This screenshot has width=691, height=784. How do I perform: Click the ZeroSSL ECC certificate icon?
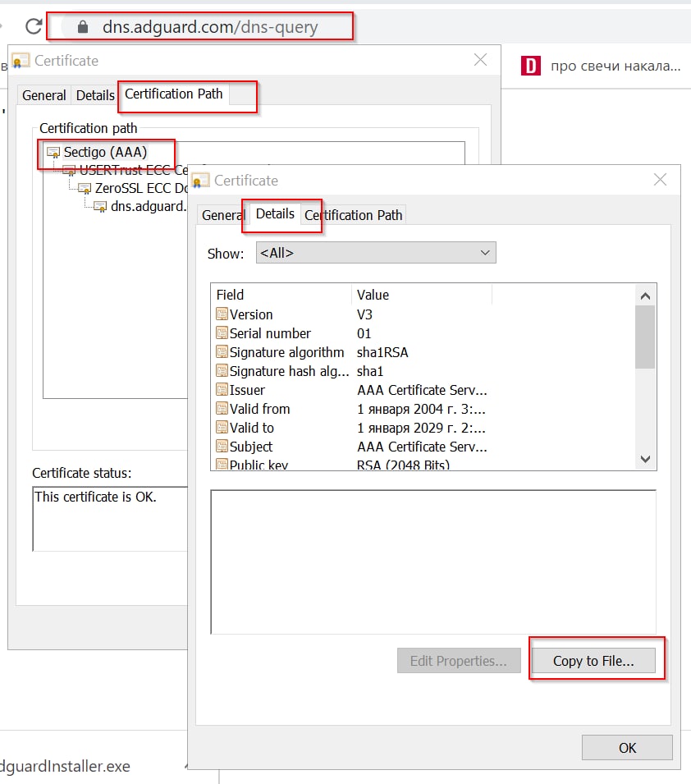(85, 189)
